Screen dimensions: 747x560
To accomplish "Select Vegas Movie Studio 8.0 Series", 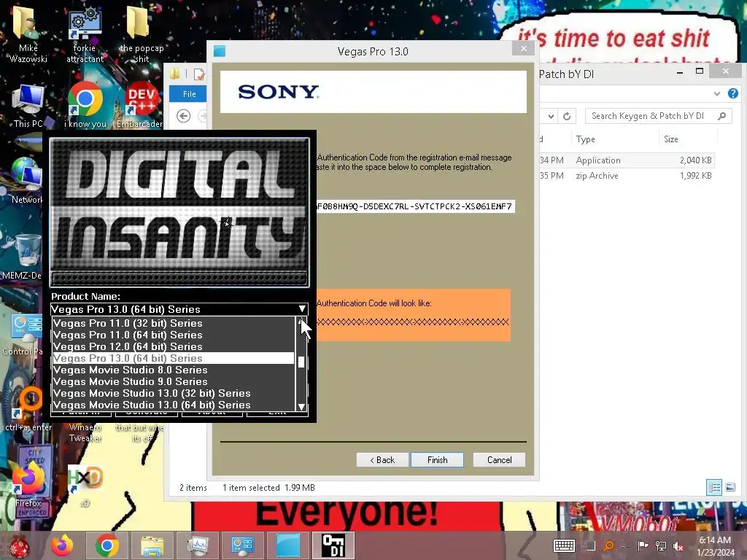I will [x=174, y=370].
